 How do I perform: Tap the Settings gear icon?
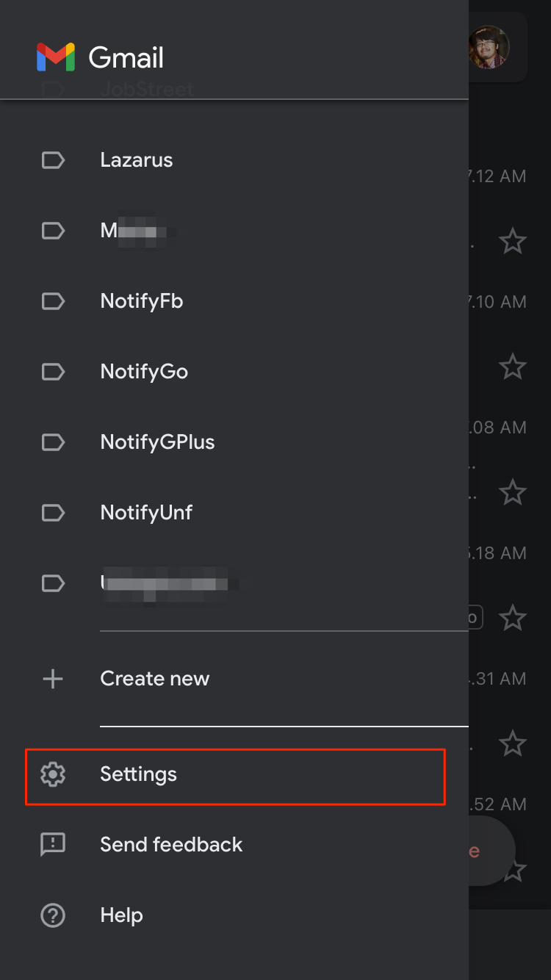click(53, 774)
